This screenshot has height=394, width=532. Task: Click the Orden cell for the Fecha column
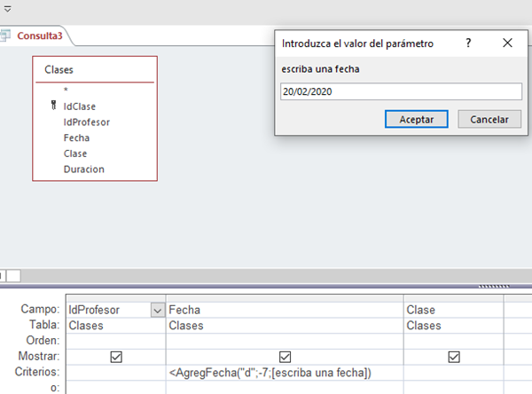285,341
